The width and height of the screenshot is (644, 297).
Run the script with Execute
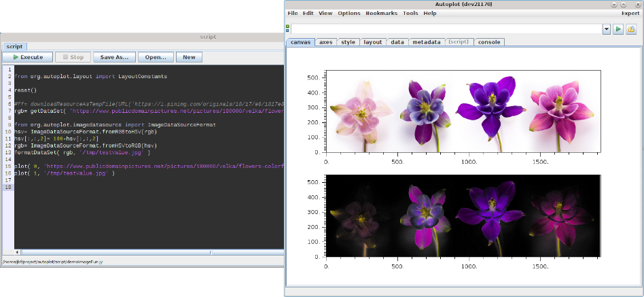(27, 58)
